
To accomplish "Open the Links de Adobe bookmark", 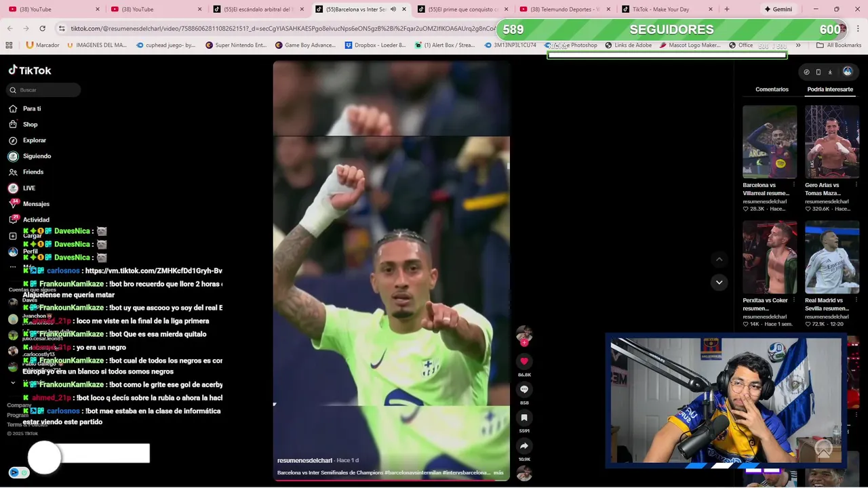I will [x=628, y=45].
